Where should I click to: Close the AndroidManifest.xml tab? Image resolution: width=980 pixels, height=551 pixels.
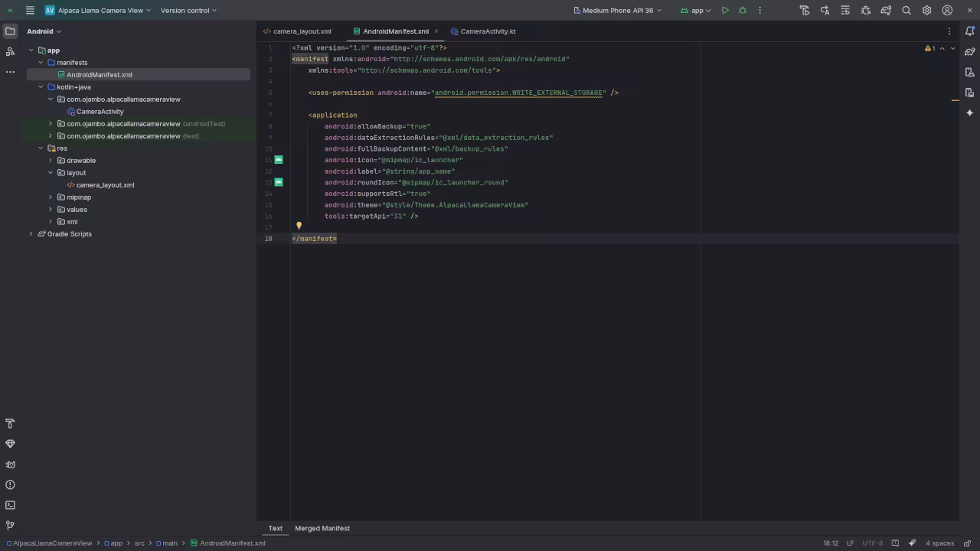point(436,31)
